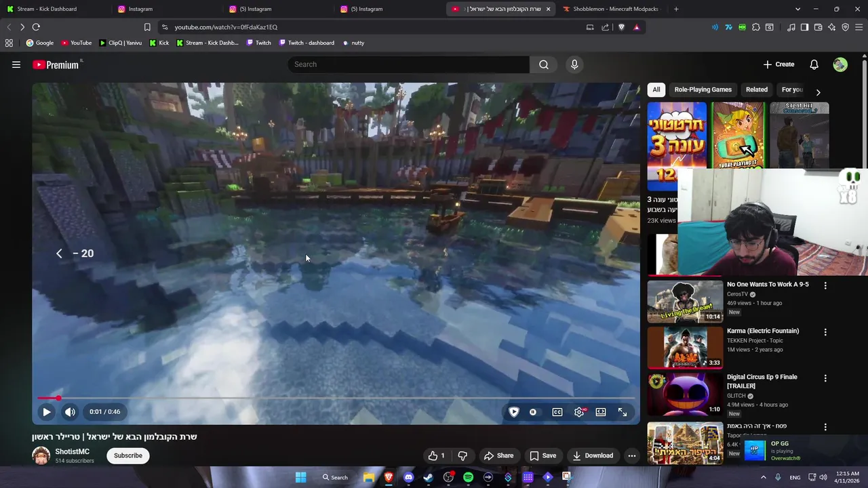The image size is (868, 488).
Task: Save the video to a playlist
Action: pyautogui.click(x=542, y=455)
